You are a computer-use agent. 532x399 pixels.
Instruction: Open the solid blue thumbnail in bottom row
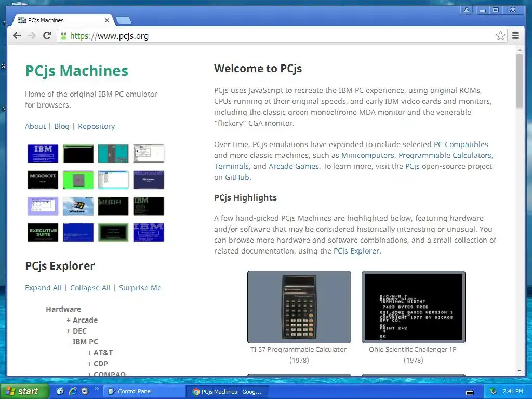78,232
